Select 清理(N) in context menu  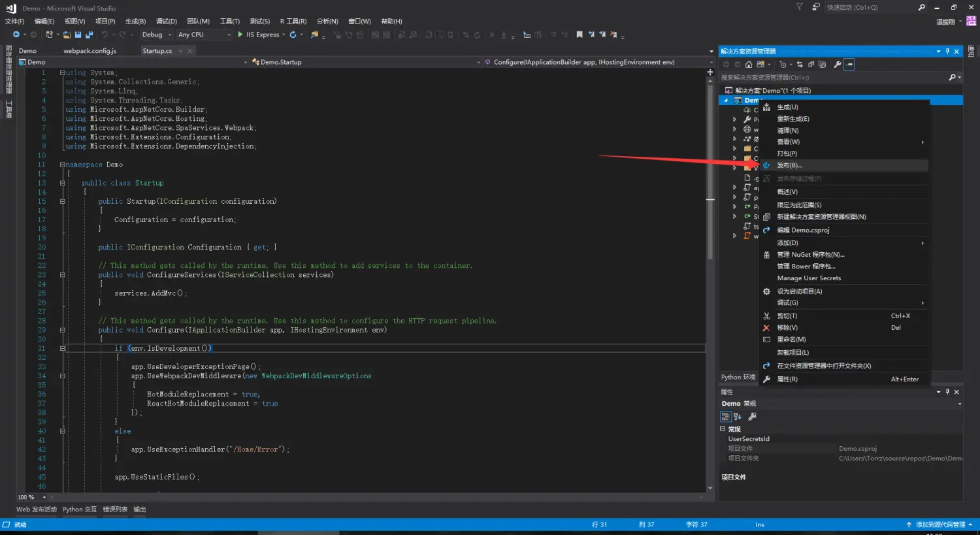pyautogui.click(x=844, y=131)
